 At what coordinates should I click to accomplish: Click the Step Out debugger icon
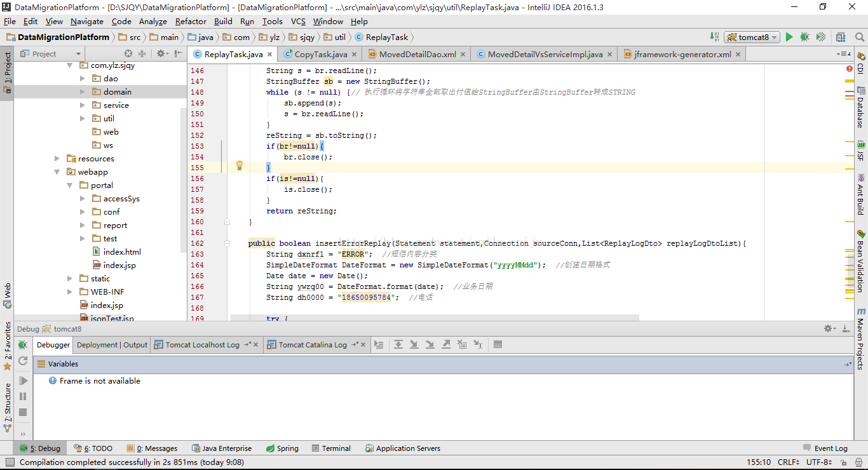click(x=446, y=345)
